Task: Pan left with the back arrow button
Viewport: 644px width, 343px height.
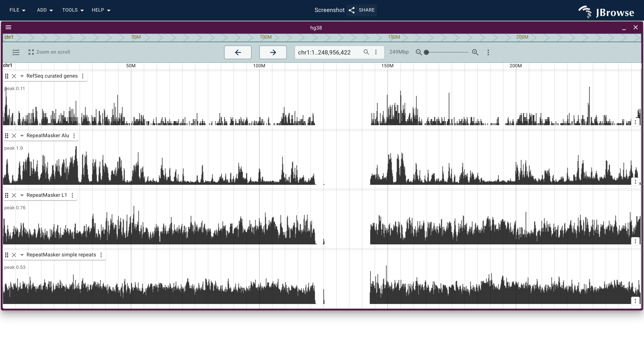Action: (238, 52)
